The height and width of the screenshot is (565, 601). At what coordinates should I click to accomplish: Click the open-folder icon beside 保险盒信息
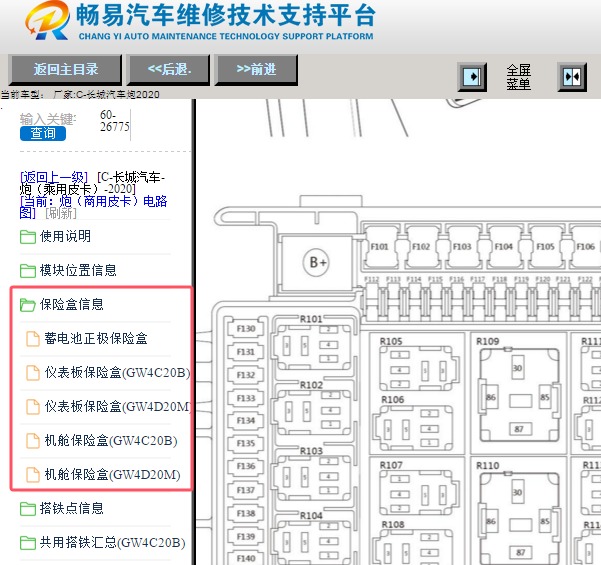pyautogui.click(x=28, y=305)
